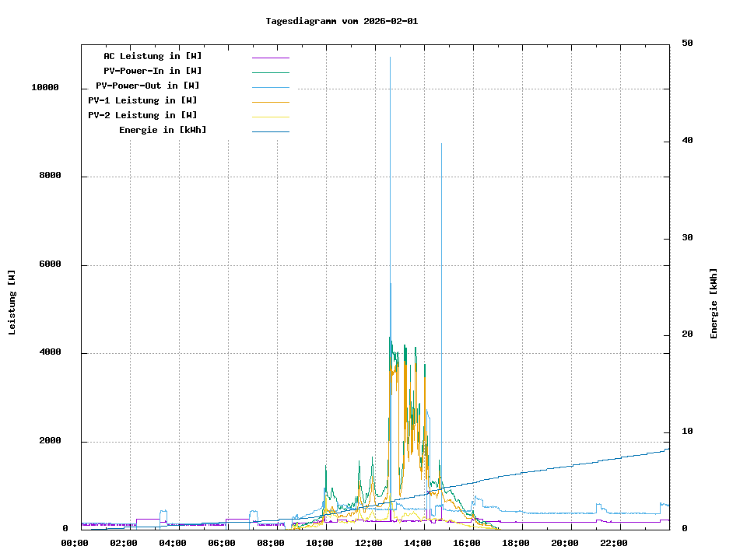Click the 16:00 time axis tick label
The height and width of the screenshot is (560, 747).
[x=467, y=543]
